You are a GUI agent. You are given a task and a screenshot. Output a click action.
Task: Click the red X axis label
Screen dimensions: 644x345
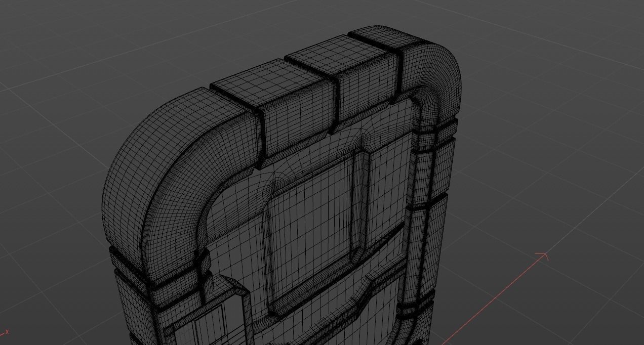(7, 332)
